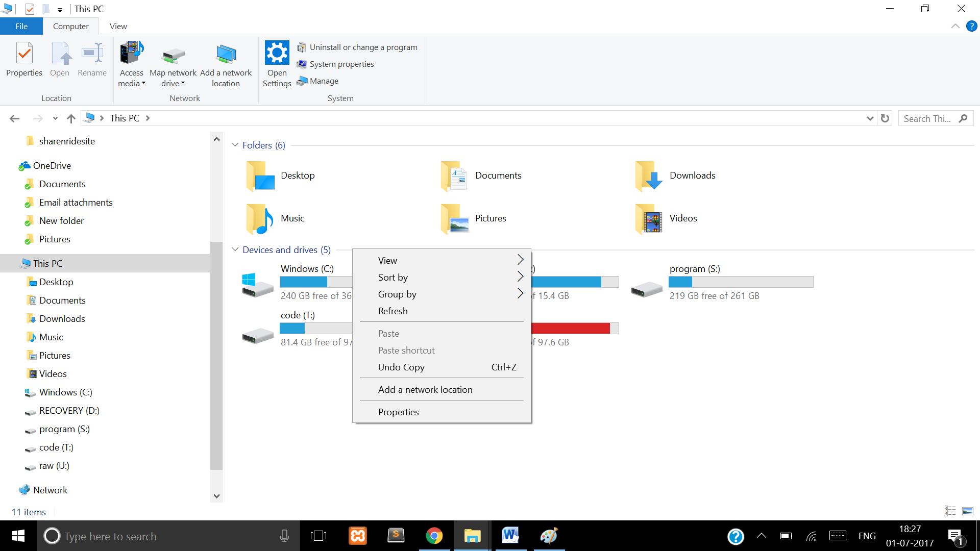Expand the View submenu arrow
The width and height of the screenshot is (980, 551).
coord(520,260)
